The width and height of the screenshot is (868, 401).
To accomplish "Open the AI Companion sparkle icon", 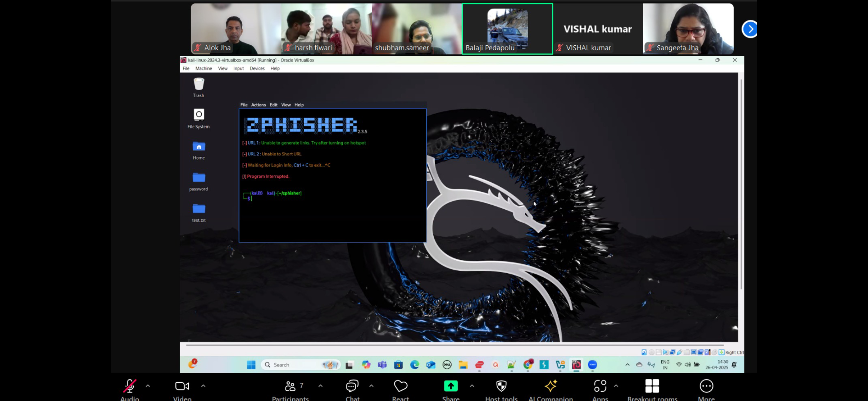I will pyautogui.click(x=550, y=386).
